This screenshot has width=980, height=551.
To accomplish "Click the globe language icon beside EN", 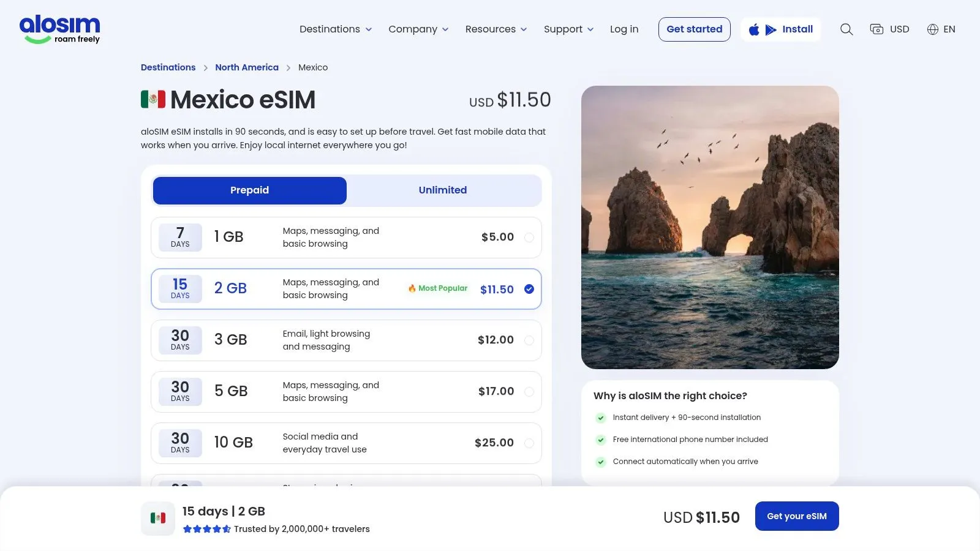I will 933,29.
